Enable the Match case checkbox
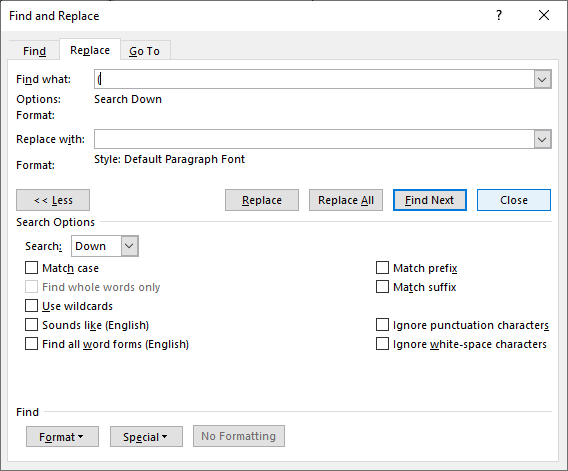The height and width of the screenshot is (471, 568). click(32, 268)
